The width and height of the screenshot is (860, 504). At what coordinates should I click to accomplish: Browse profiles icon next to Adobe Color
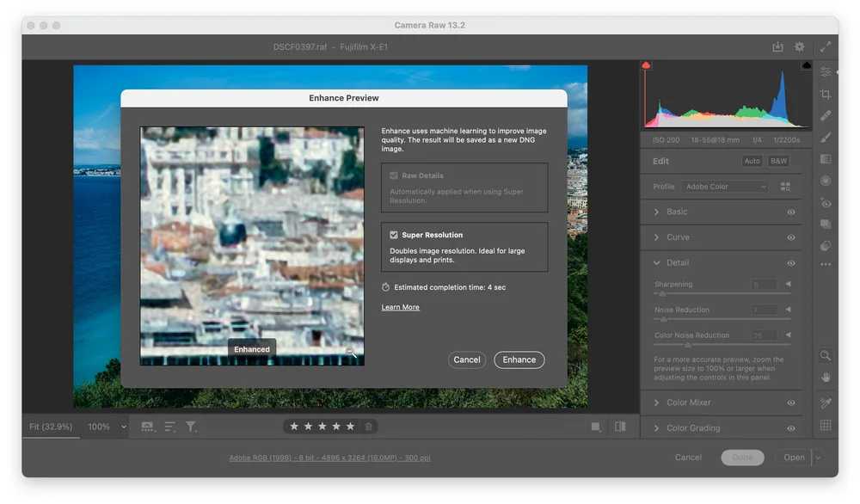(x=785, y=187)
